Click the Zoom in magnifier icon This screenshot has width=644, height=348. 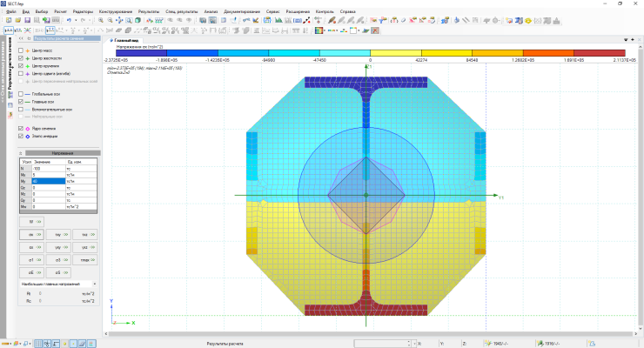click(x=100, y=19)
